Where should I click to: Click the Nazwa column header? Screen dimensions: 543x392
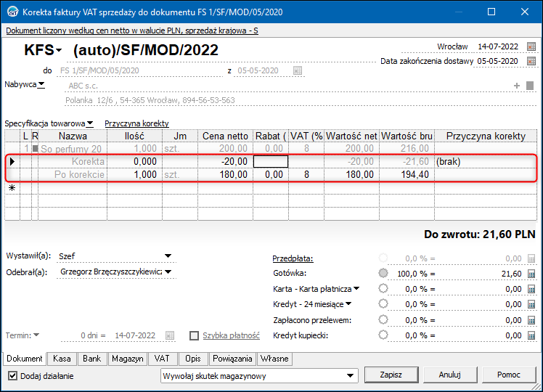73,136
